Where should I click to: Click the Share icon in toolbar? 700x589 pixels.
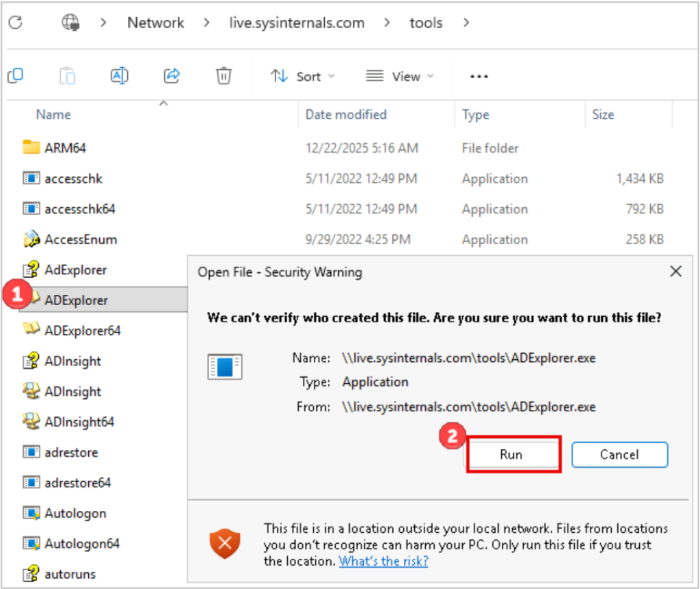pyautogui.click(x=172, y=76)
